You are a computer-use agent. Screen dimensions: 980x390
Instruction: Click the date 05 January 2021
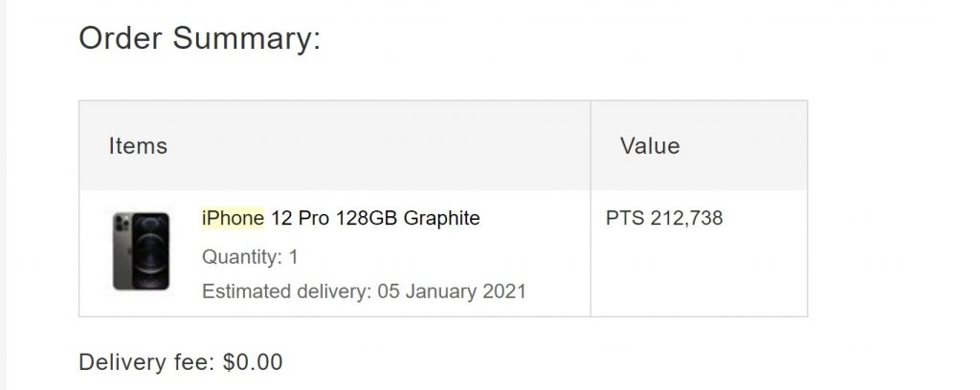point(452,292)
